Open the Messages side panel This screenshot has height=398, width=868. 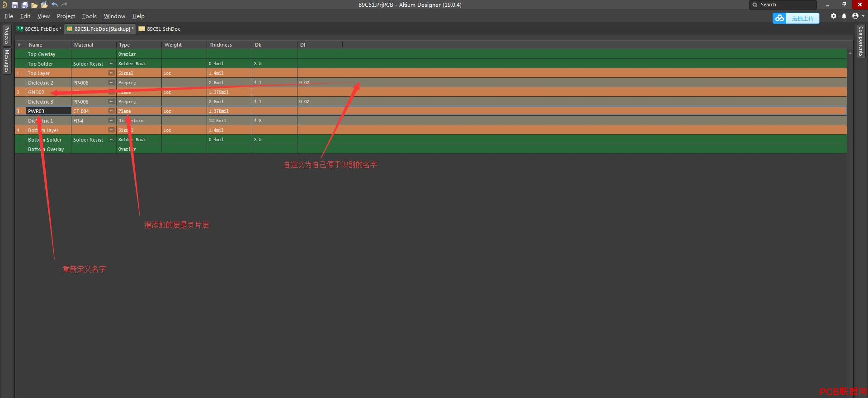point(7,61)
